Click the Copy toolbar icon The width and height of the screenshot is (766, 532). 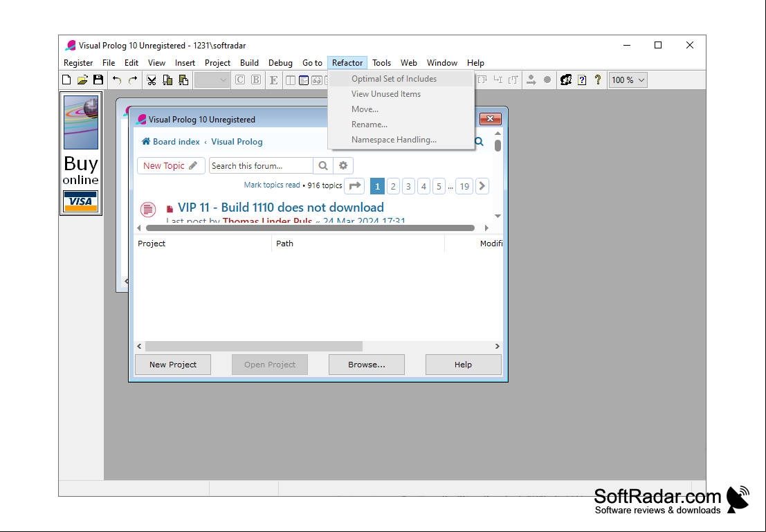[x=167, y=80]
